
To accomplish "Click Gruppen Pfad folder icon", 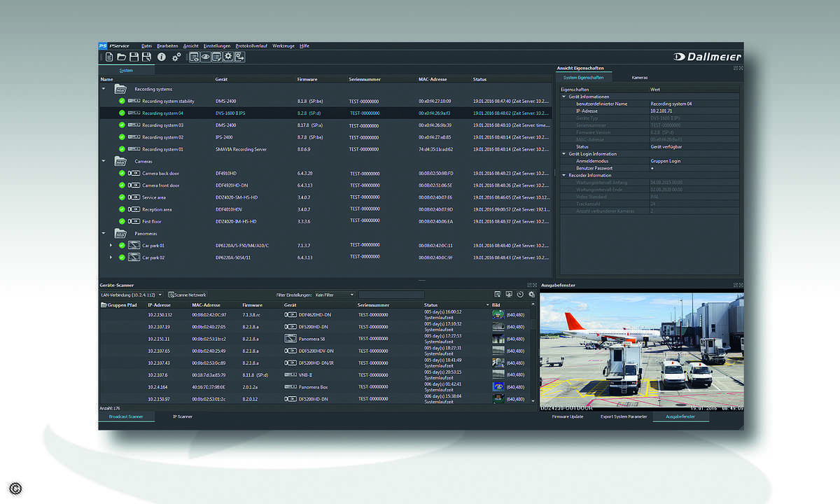I will (104, 305).
